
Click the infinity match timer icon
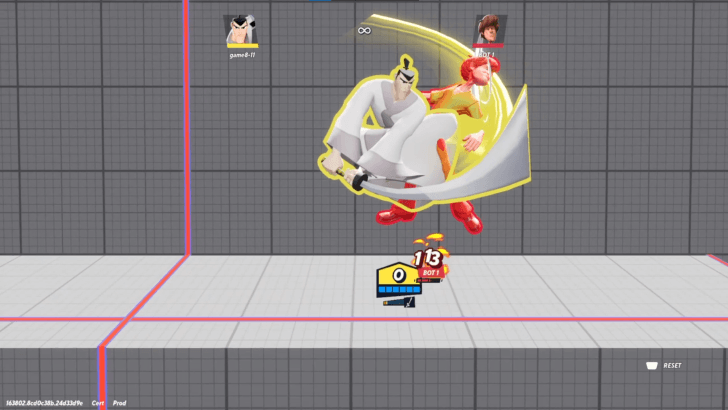click(x=364, y=30)
